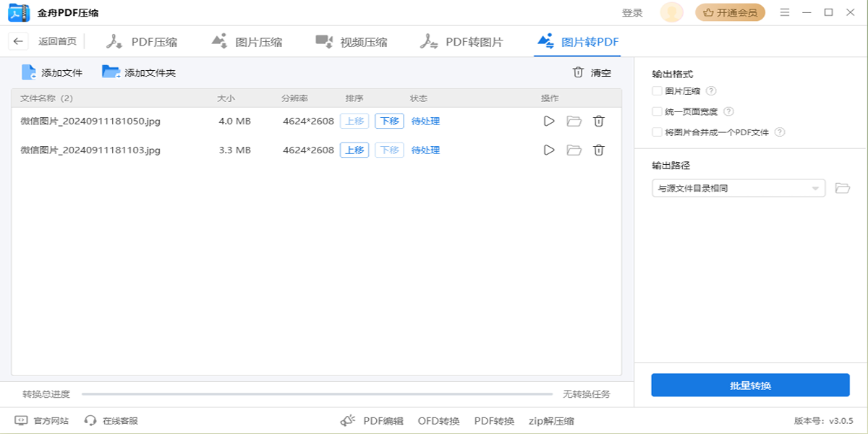Click 待处理 status of 微信图片_20240911181103.jpg
Viewport: 868px width, 434px height.
(425, 150)
